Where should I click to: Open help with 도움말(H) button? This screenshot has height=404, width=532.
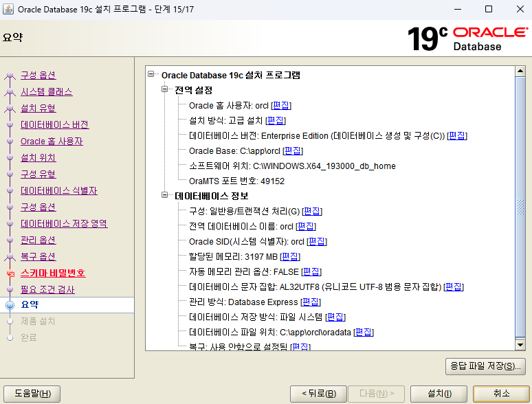(x=32, y=394)
